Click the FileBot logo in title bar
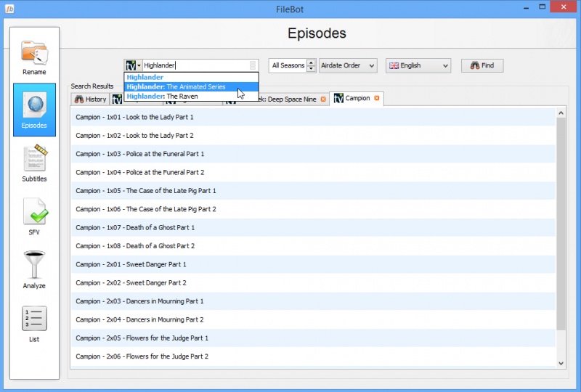The image size is (581, 392). (x=9, y=9)
